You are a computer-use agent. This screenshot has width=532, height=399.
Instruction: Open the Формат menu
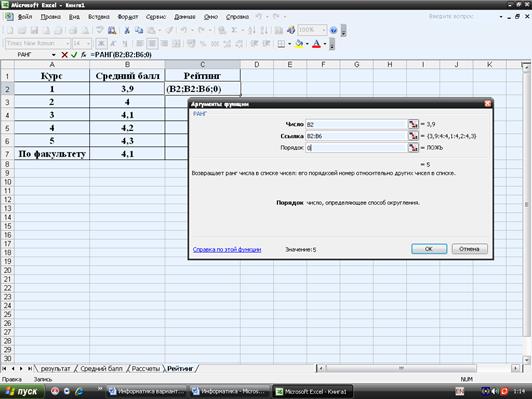(x=128, y=17)
